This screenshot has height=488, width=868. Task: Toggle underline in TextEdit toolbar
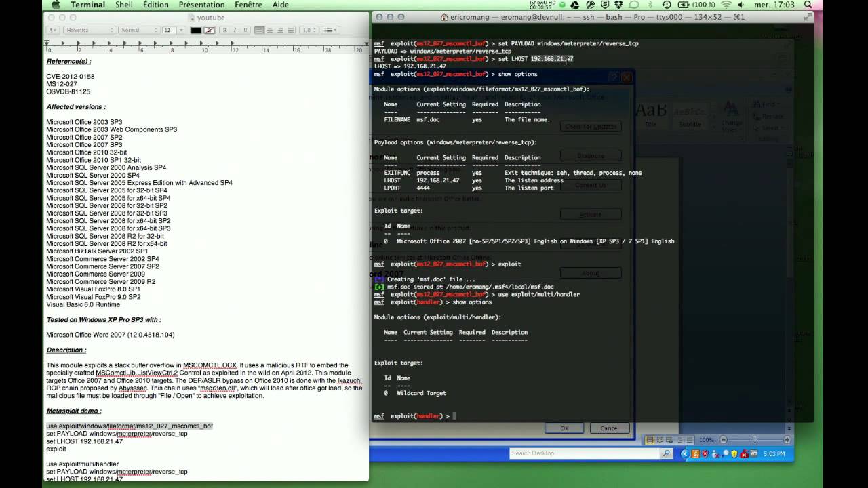click(245, 30)
